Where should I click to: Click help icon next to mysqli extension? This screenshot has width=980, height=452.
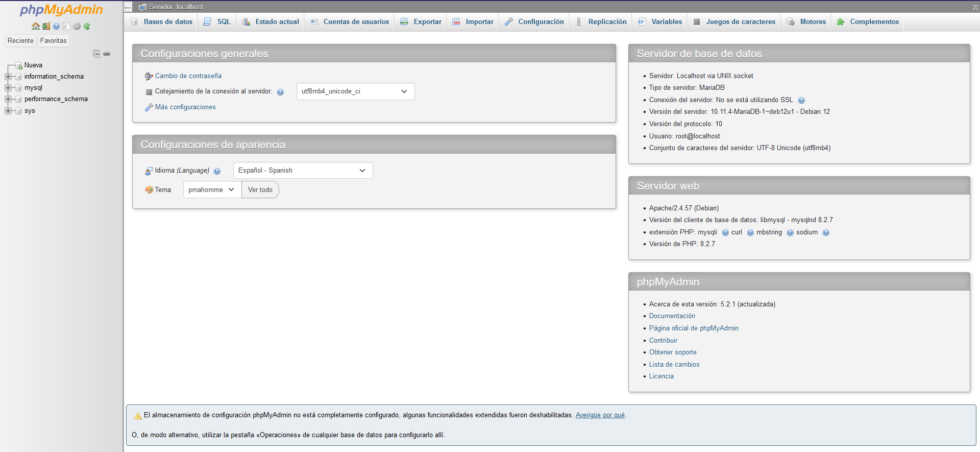[725, 232]
